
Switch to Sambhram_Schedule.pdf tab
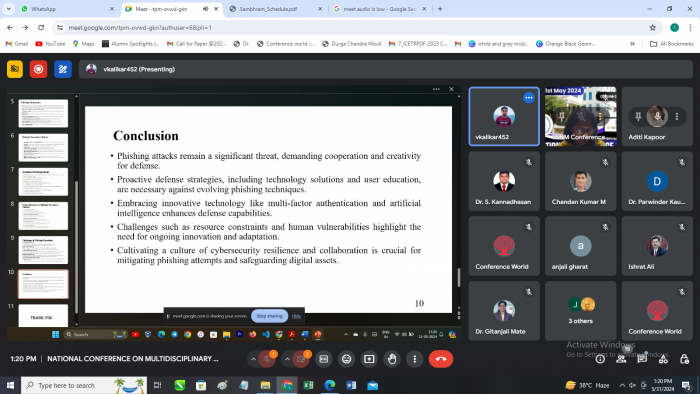point(276,9)
